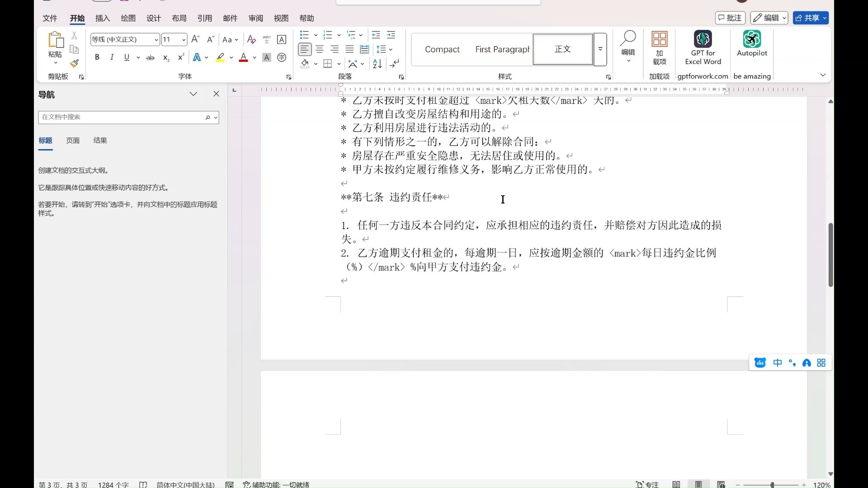
Task: Expand the styles gallery list
Action: 600,49
